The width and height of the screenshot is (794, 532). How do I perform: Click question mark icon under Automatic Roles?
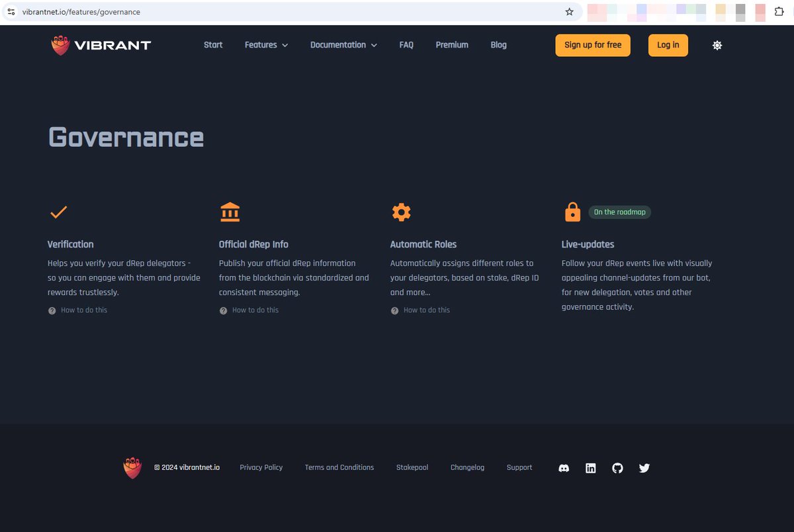(395, 310)
